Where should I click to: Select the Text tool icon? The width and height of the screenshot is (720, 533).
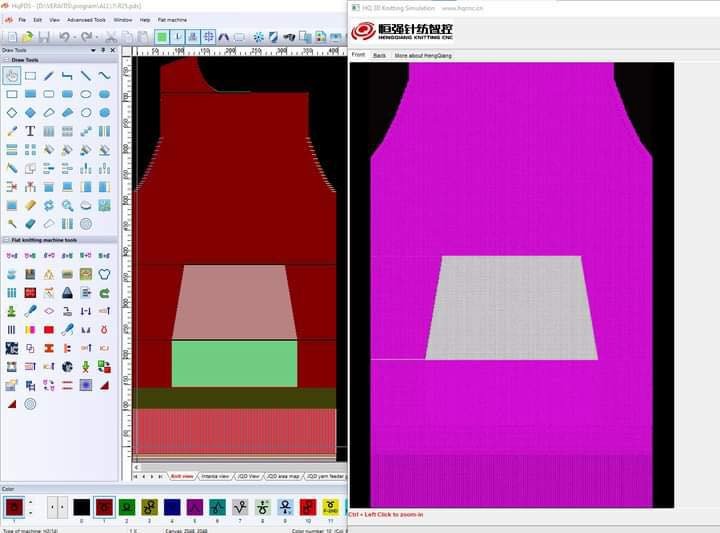(30, 131)
